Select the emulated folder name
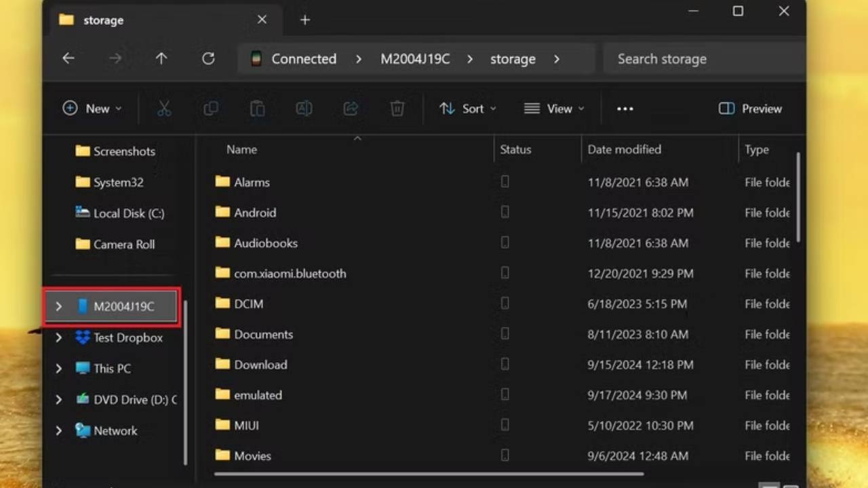 pyautogui.click(x=258, y=395)
